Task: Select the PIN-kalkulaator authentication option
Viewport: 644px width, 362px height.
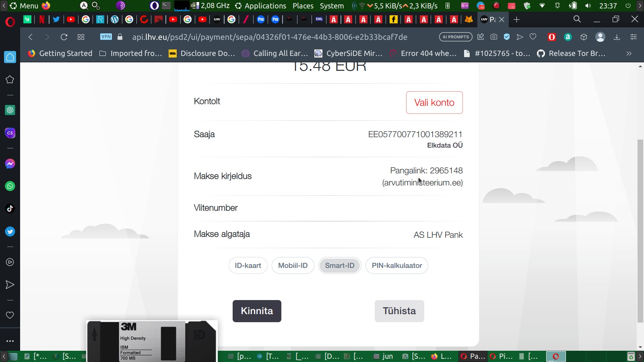Action: pos(397,265)
